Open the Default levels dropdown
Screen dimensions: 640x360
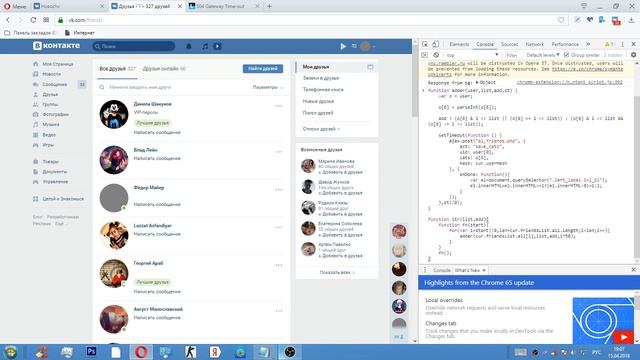click(542, 55)
